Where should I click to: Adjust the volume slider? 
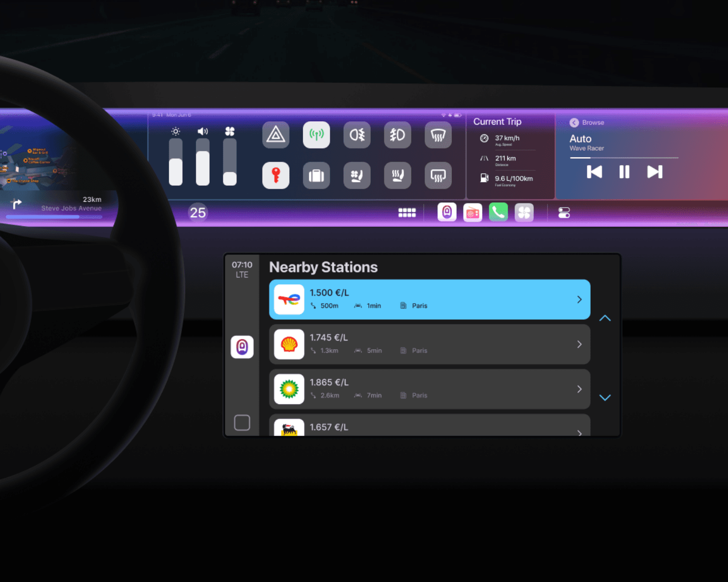click(x=203, y=162)
